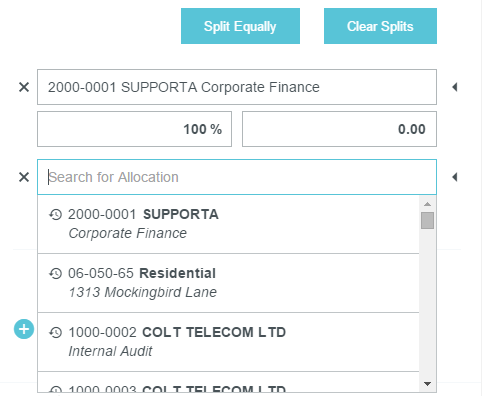Screen dimensions: 482x396
Task: Click the dropdown list scrollbar down arrow
Action: 427,384
